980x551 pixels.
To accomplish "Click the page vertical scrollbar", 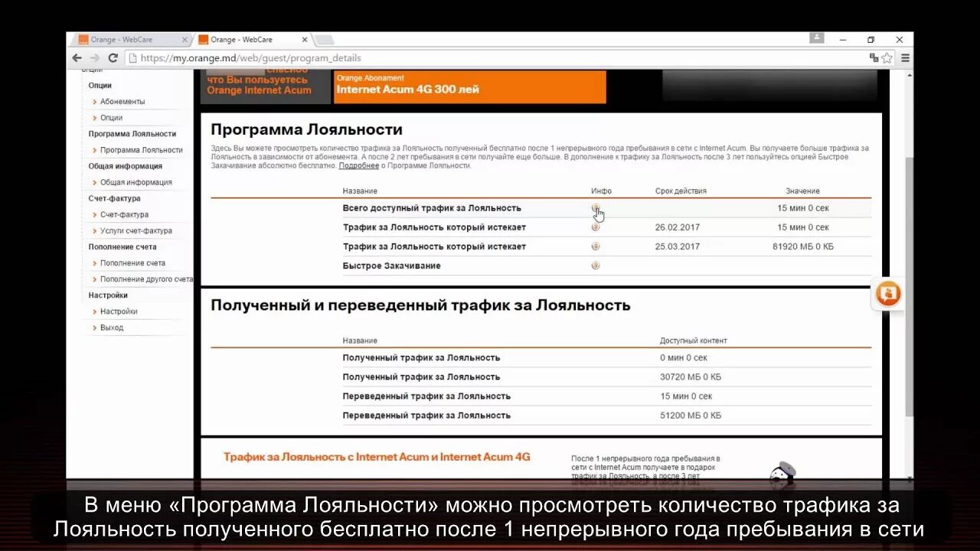I will 910,287.
